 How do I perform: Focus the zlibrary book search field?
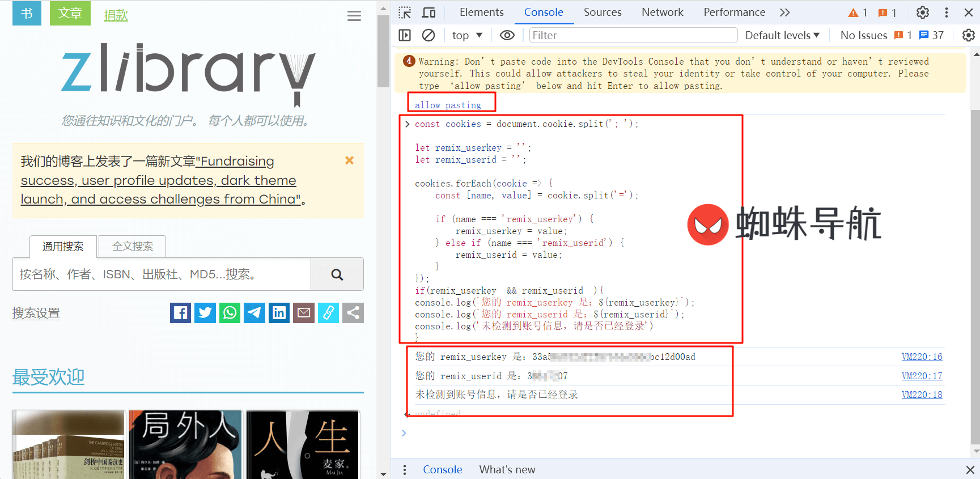tap(162, 274)
